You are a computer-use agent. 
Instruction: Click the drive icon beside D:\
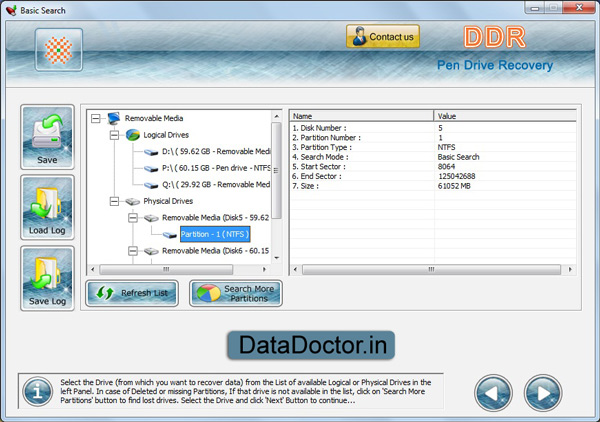coord(151,152)
